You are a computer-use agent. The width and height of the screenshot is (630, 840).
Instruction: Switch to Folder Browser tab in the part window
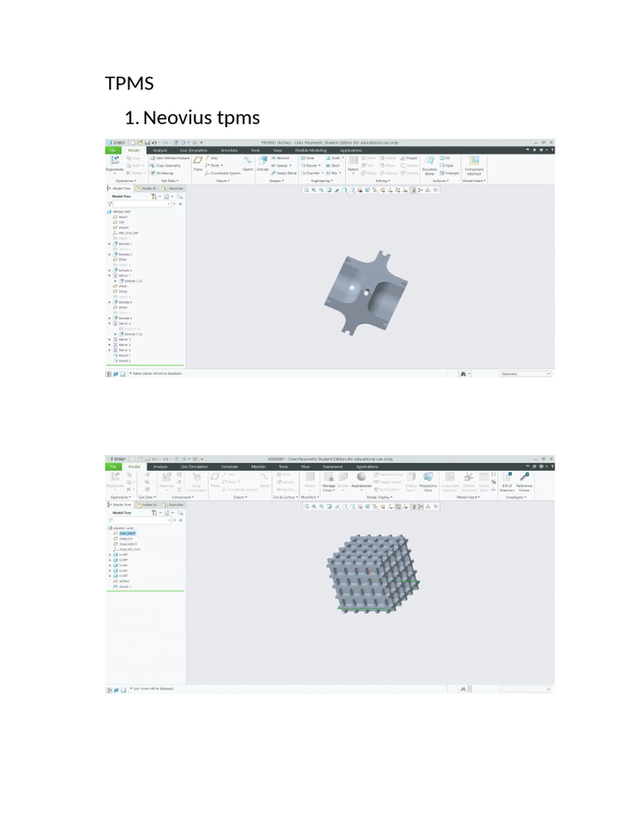click(146, 189)
